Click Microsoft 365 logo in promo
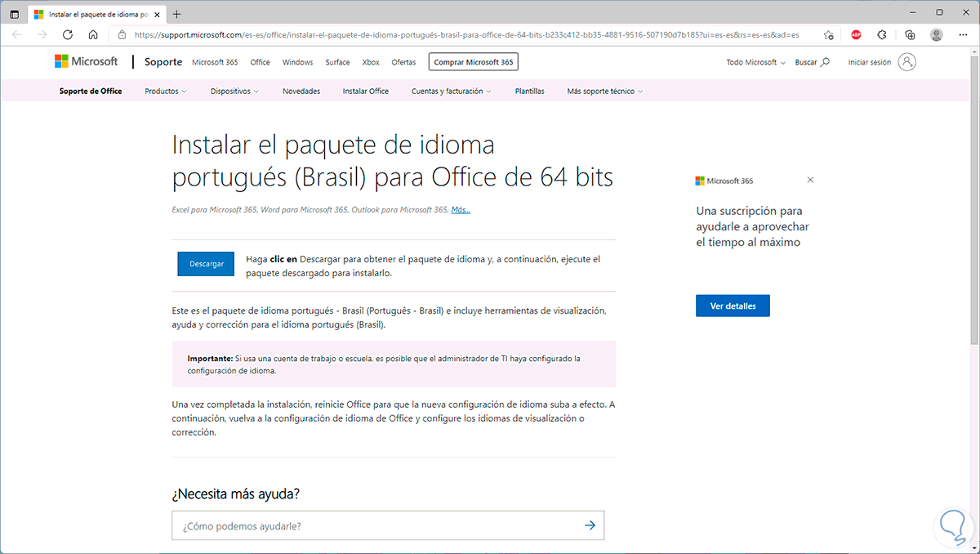The height and width of the screenshot is (554, 980). (x=724, y=181)
